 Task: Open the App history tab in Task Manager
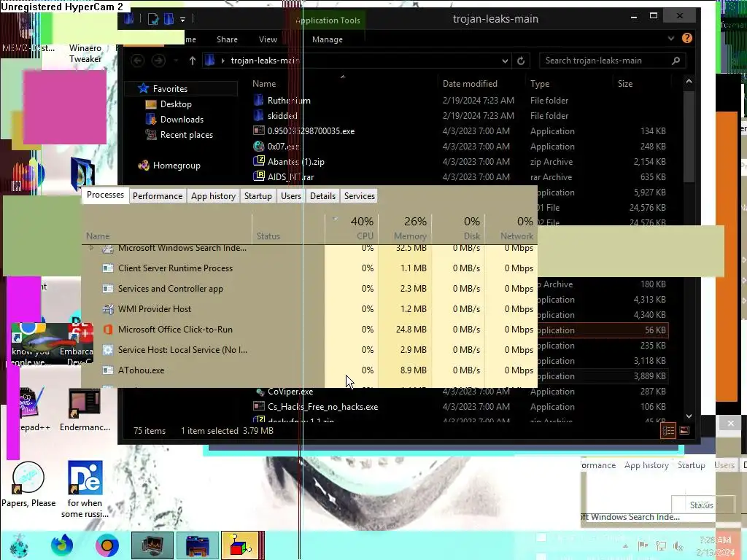coord(214,195)
